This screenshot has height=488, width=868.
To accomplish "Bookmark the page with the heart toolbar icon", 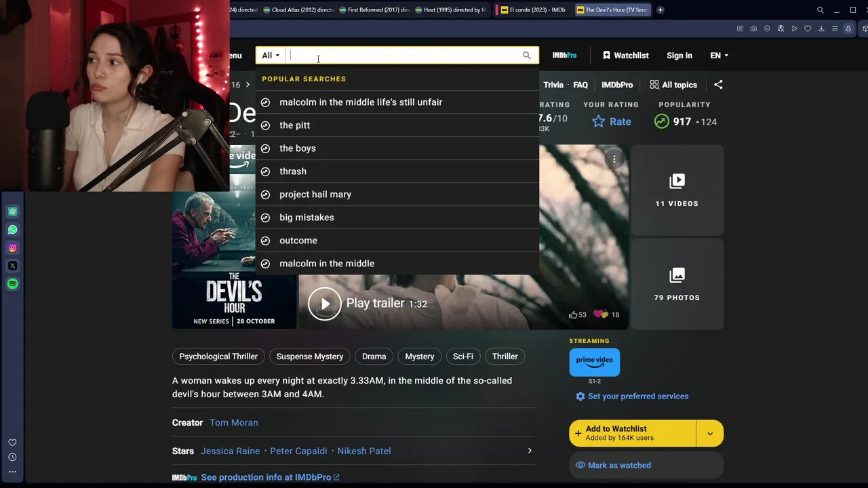I will pos(808,28).
